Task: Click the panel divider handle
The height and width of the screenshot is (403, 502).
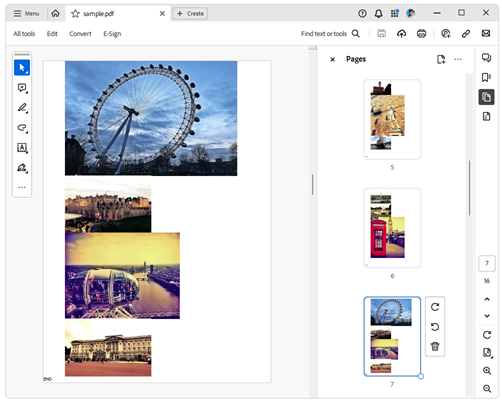Action: [312, 185]
